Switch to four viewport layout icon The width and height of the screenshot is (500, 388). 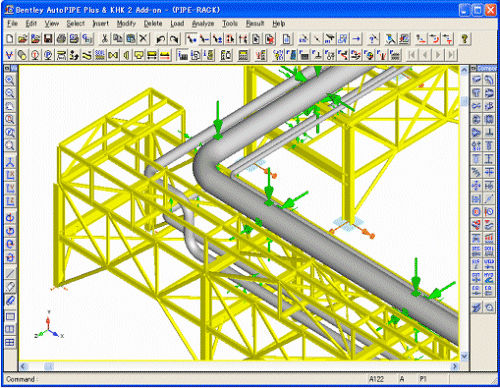[x=10, y=342]
